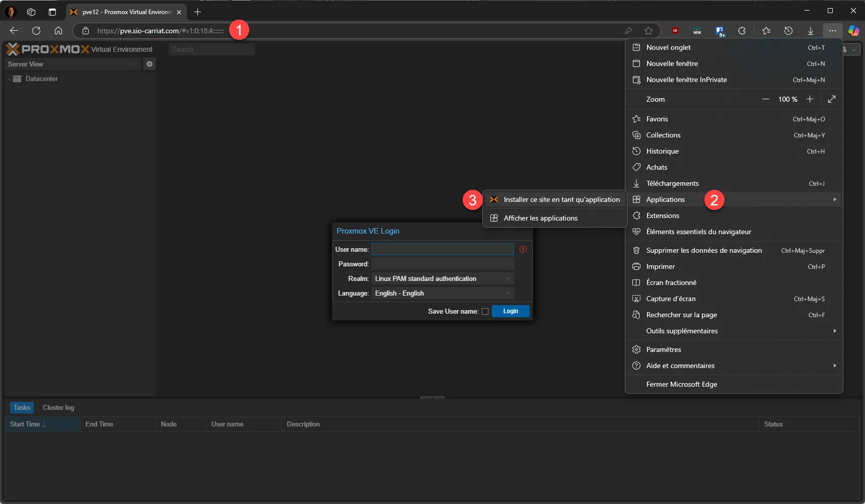The width and height of the screenshot is (865, 504).
Task: Toggle the Save User name checkbox
Action: click(485, 311)
